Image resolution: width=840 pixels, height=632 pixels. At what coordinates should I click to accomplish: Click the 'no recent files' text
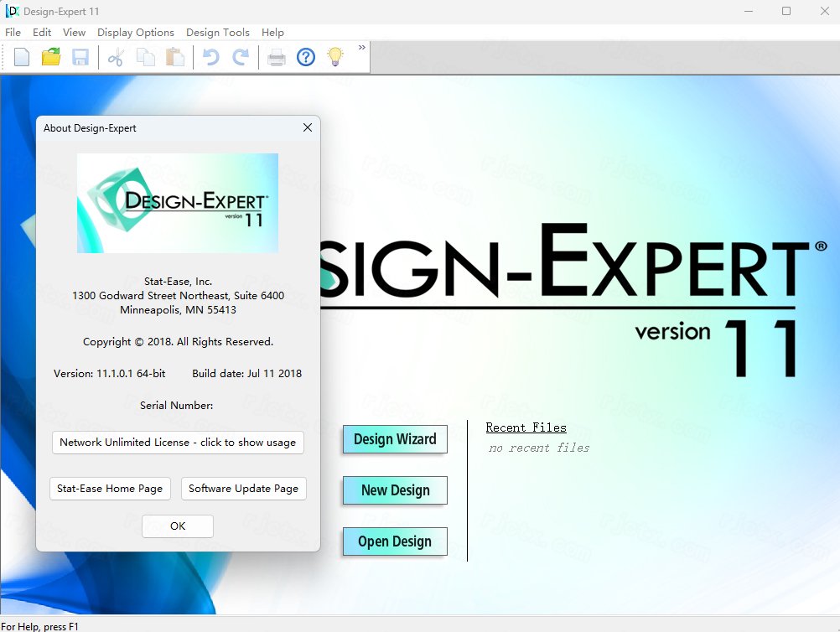pyautogui.click(x=539, y=448)
